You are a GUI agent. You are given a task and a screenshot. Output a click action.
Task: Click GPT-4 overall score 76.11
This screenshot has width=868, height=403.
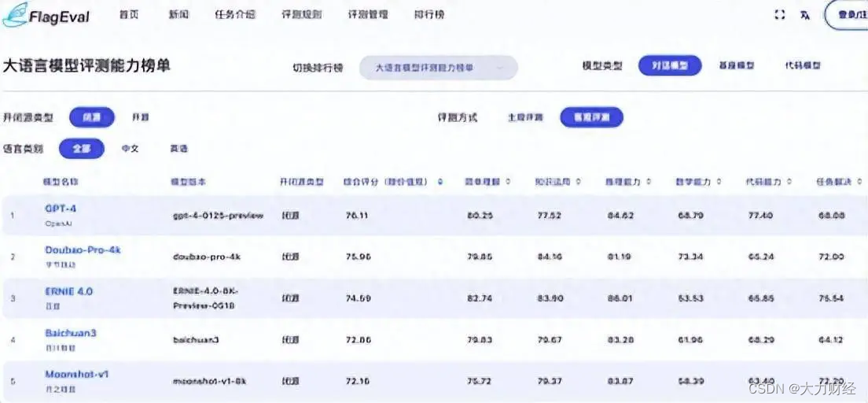pos(357,216)
